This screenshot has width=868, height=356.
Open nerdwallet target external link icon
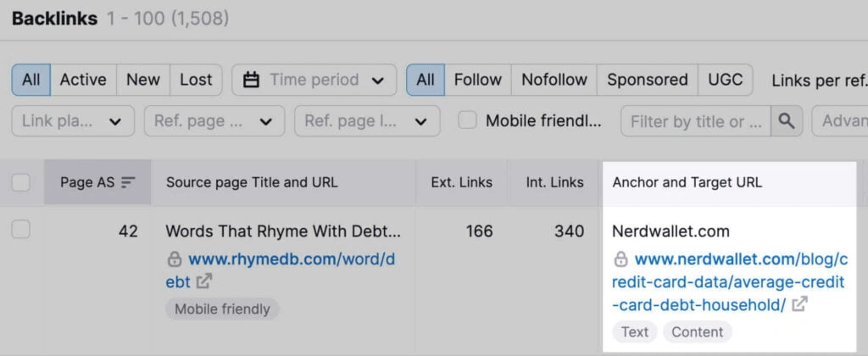(x=799, y=303)
